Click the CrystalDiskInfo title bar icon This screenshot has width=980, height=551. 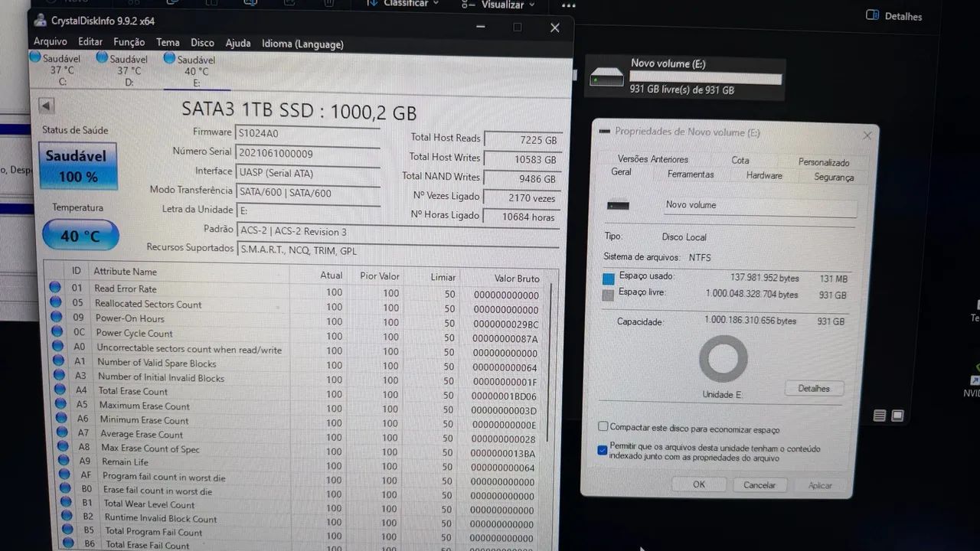pyautogui.click(x=40, y=20)
